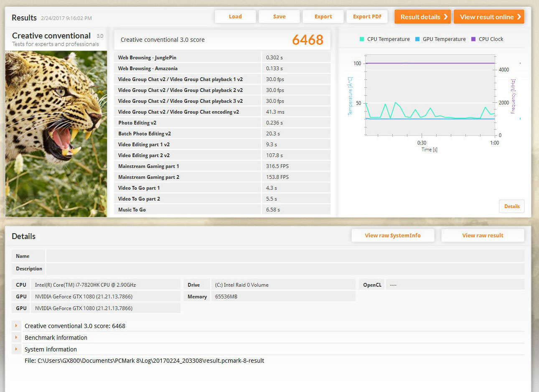This screenshot has height=392, width=539.
Task: Click the Name input field
Action: click(x=285, y=256)
